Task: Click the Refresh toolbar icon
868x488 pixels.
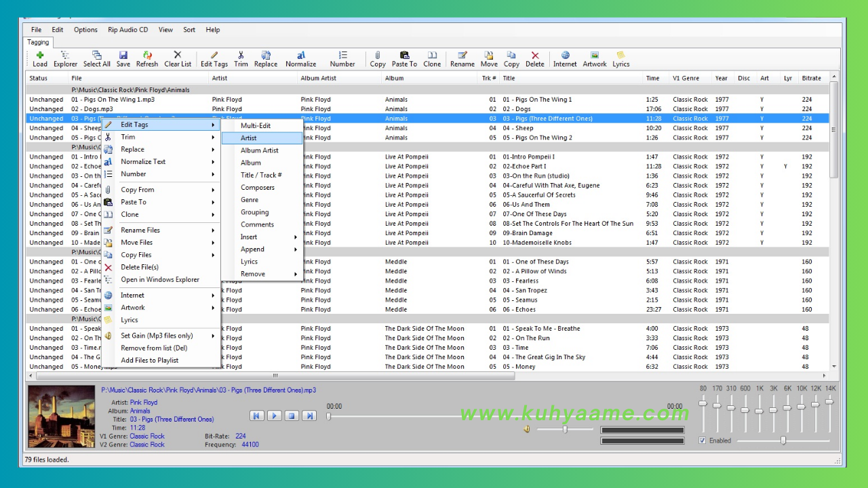Action: pos(147,56)
